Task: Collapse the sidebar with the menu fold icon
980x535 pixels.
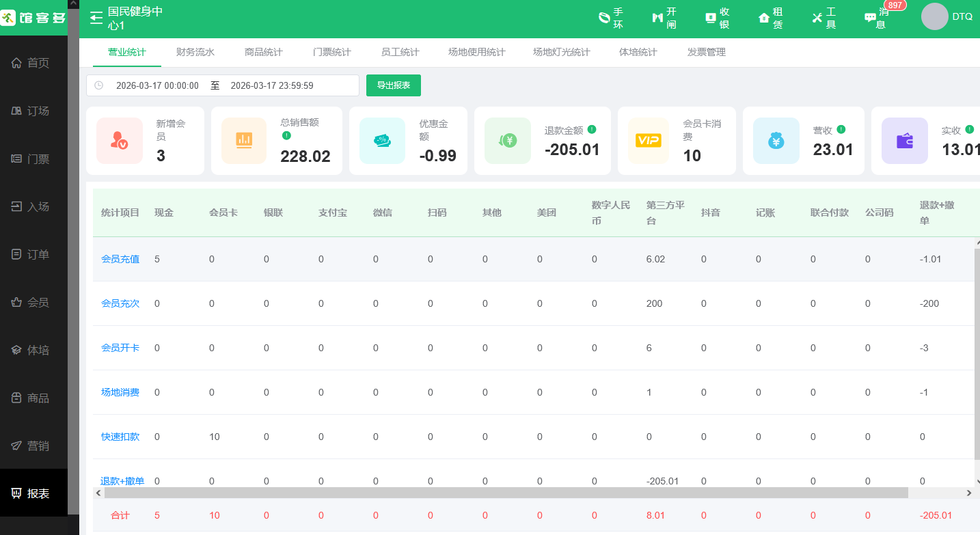Action: 96,18
